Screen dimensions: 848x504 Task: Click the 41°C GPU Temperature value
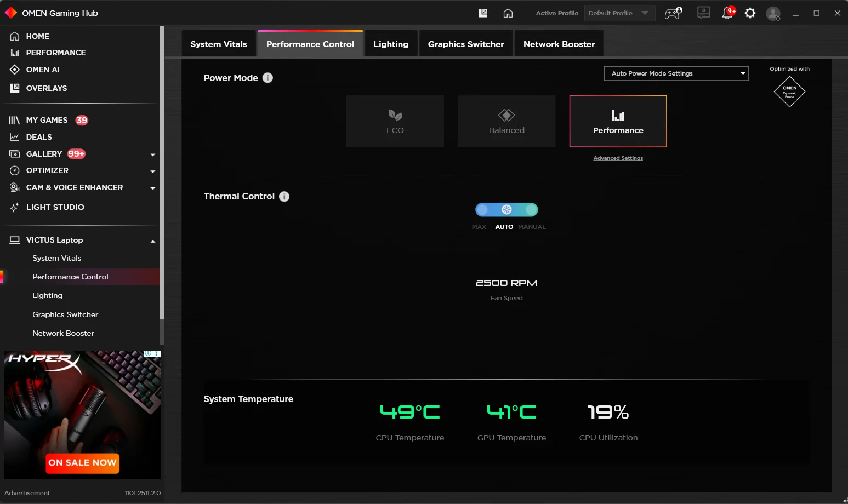(x=512, y=412)
